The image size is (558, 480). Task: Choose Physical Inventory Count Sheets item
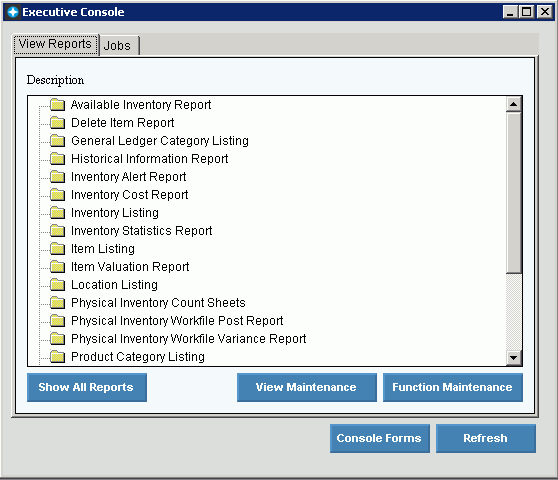158,302
